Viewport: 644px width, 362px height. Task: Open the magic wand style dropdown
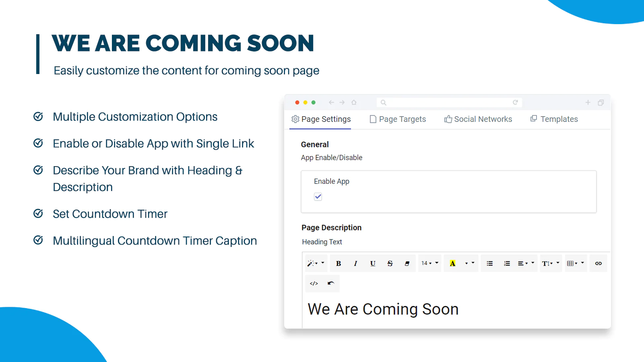click(x=316, y=263)
